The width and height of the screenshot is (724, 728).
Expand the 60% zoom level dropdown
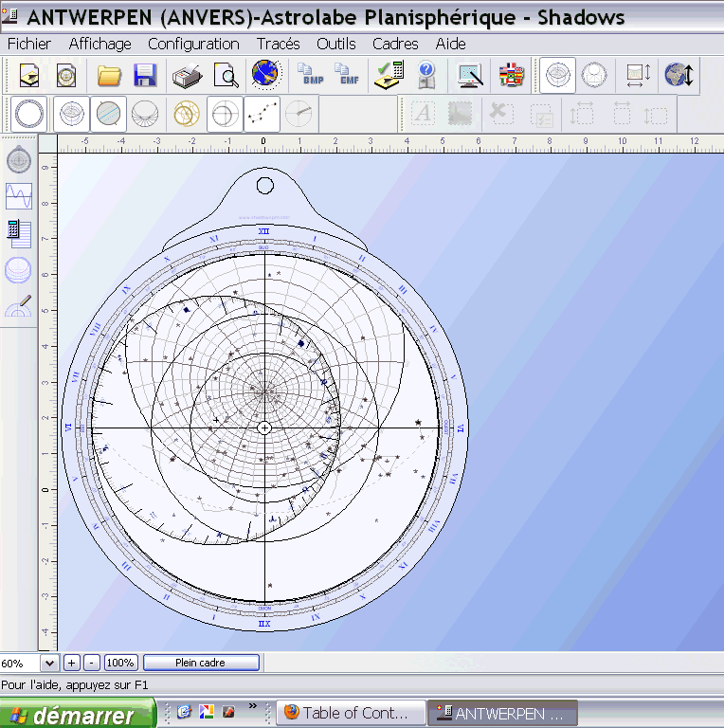[x=50, y=663]
